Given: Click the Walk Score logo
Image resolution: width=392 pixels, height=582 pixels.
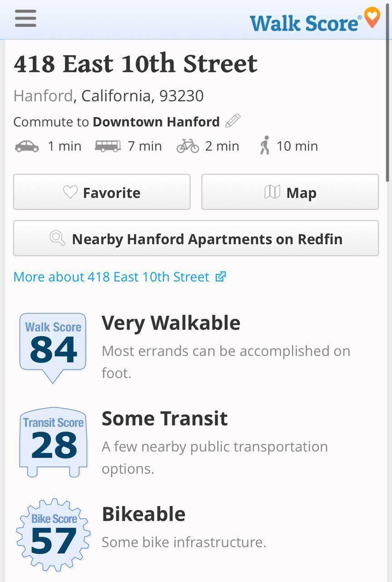Looking at the screenshot, I should 314,20.
